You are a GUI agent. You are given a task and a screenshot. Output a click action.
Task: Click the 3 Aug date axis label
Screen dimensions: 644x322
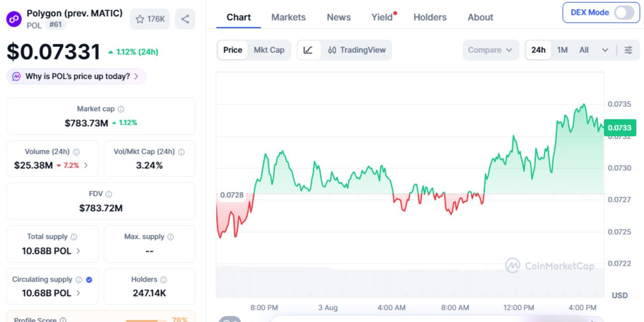coord(328,308)
